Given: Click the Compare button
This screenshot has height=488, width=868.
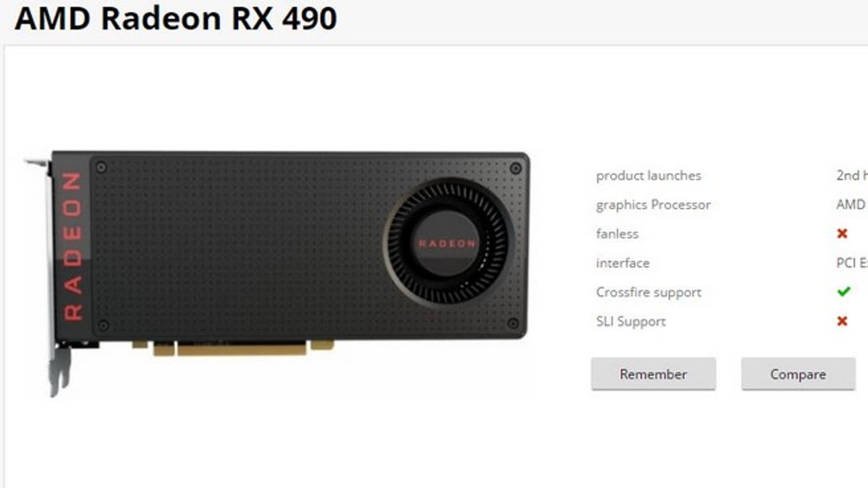Looking at the screenshot, I should click(x=798, y=374).
